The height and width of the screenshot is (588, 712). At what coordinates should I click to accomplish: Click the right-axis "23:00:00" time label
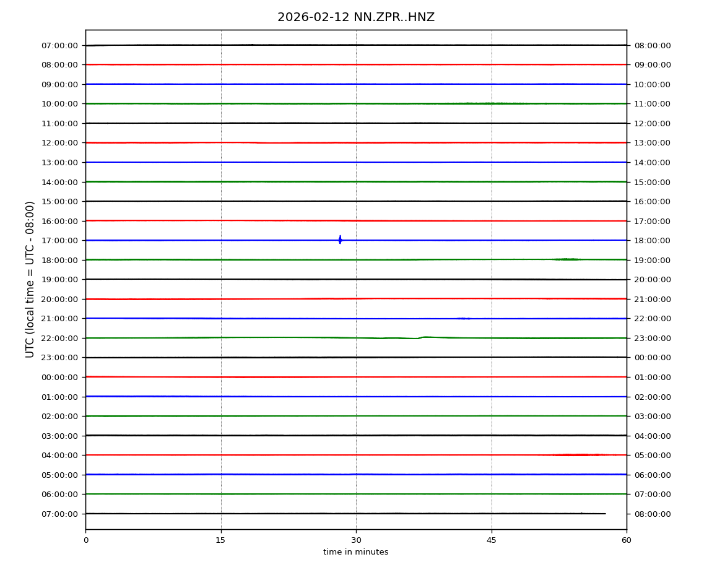click(x=652, y=338)
